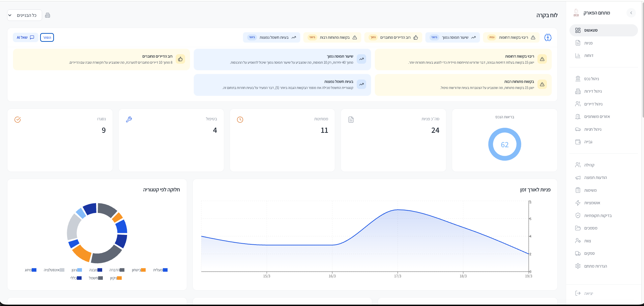Open ניהול חניות parking management
The width and height of the screenshot is (644, 306).
click(604, 129)
